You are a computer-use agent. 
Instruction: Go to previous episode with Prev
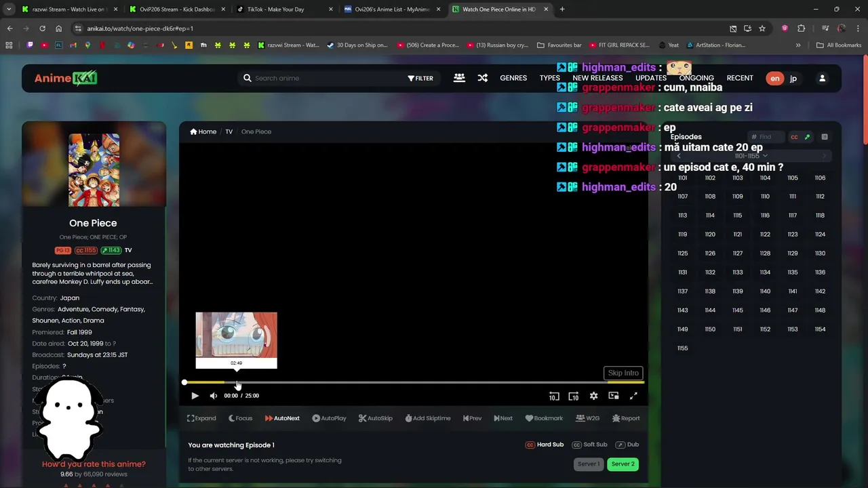(x=472, y=418)
